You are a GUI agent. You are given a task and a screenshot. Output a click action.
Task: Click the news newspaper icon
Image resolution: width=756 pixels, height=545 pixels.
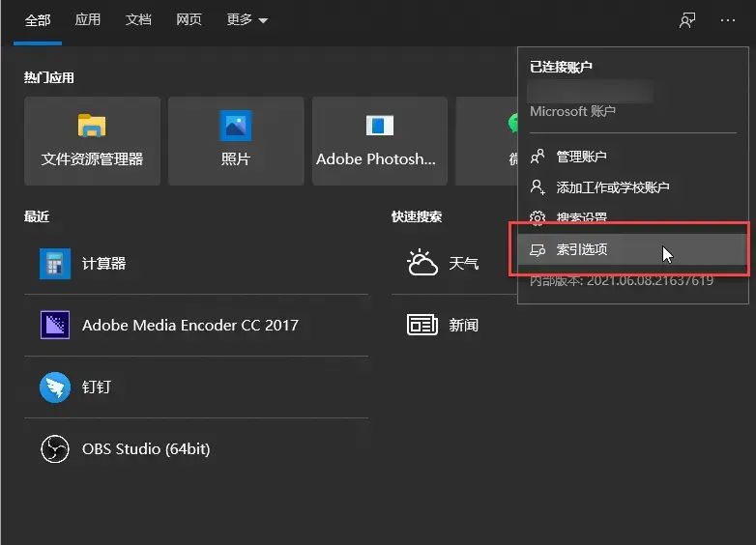[x=422, y=325]
